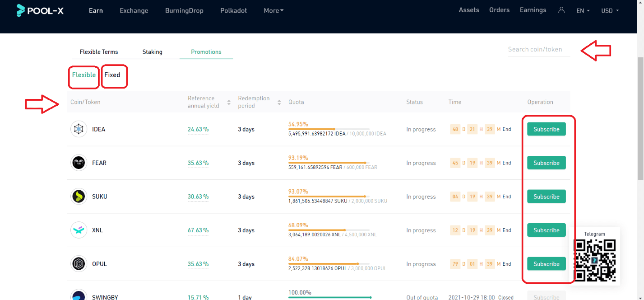Screen dimensions: 644x300
Task: Select the Flexible sub-tab
Action: 84,75
